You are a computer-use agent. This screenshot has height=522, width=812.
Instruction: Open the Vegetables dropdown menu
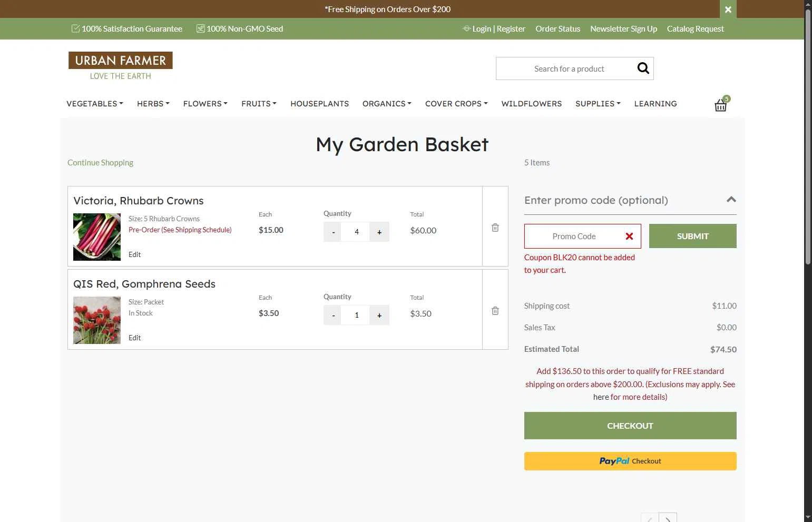95,104
